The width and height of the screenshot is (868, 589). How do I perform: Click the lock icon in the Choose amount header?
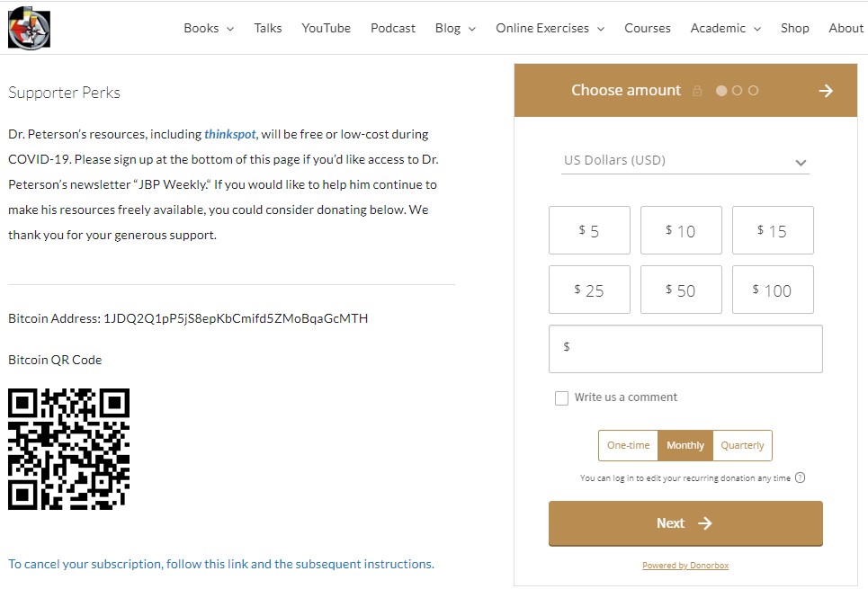tap(698, 90)
